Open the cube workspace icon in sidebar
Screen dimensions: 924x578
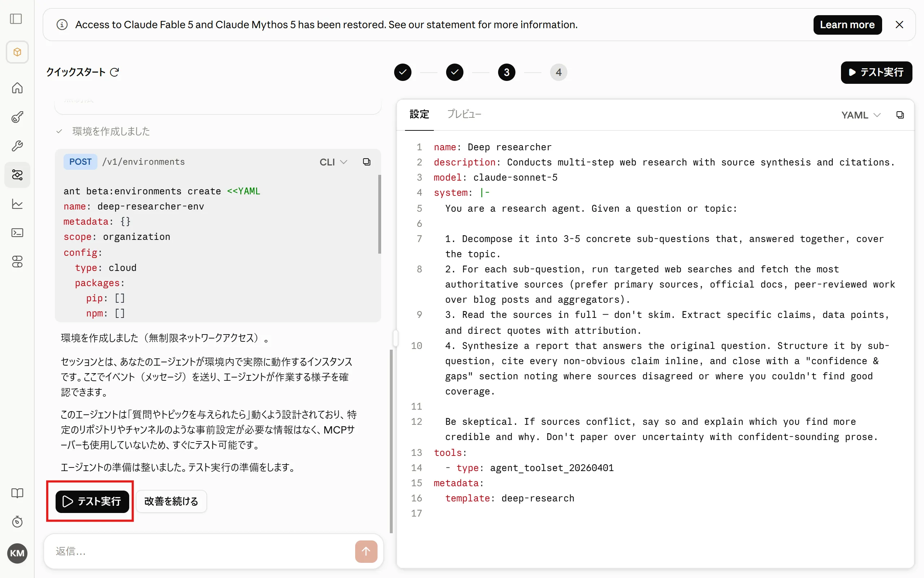17,52
